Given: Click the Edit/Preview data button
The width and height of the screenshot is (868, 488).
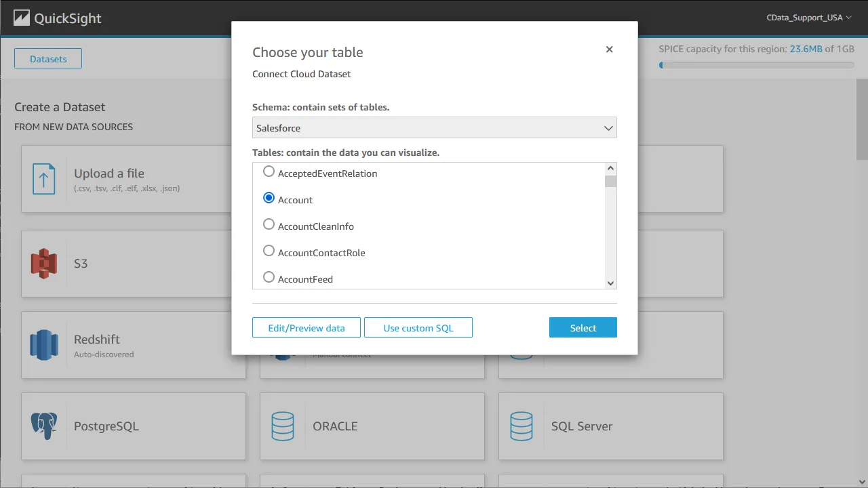Looking at the screenshot, I should 306,327.
